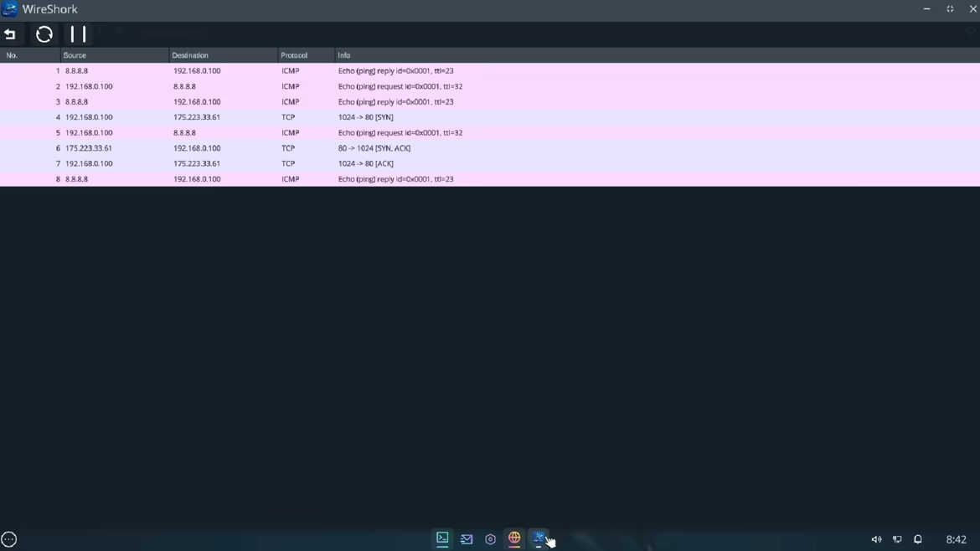
Task: Sort packets by the No. column header
Action: pos(30,55)
